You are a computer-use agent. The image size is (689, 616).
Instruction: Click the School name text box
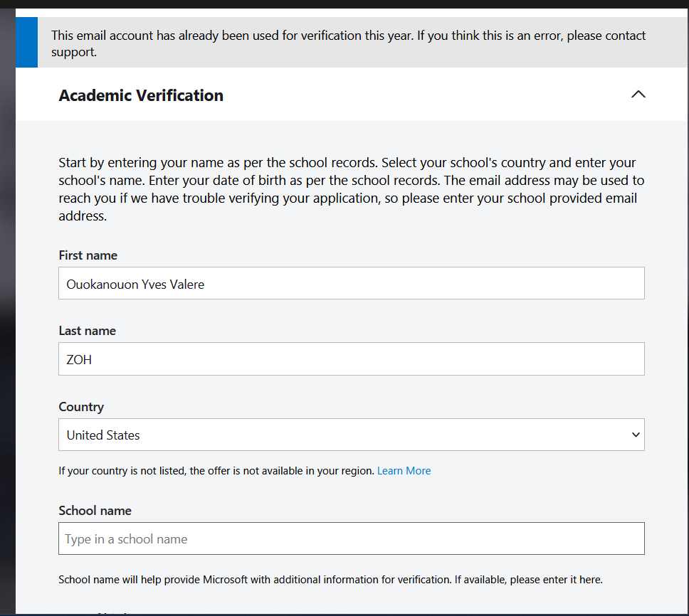(x=352, y=538)
